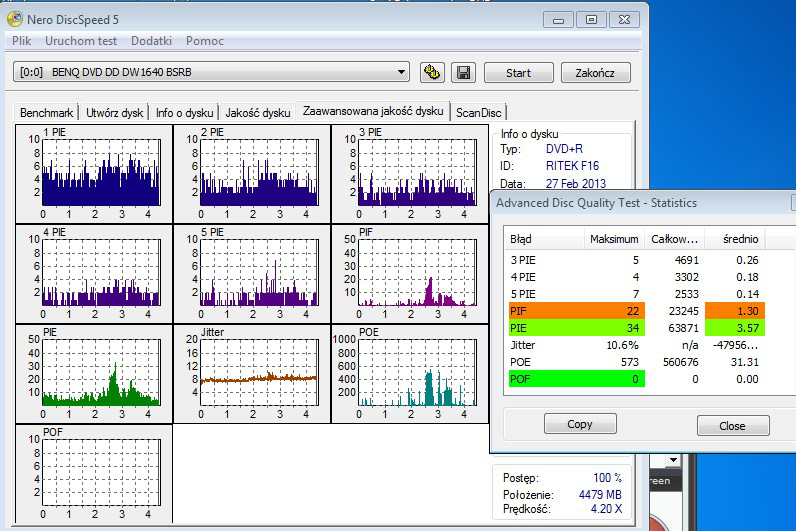Click the 4 PIE graph
This screenshot has height=531, width=796.
coord(94,274)
